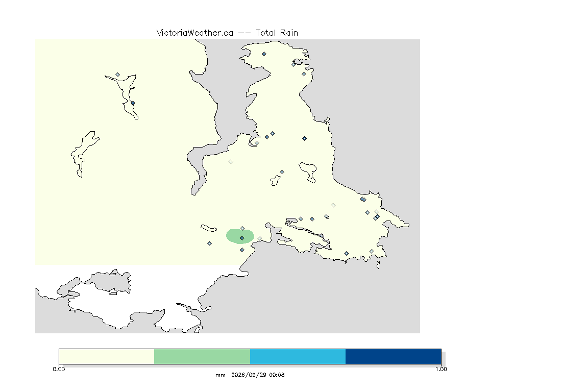588x392 pixels.
Task: Select the westernmost station diamond near the south coast
Action: pyautogui.click(x=210, y=244)
